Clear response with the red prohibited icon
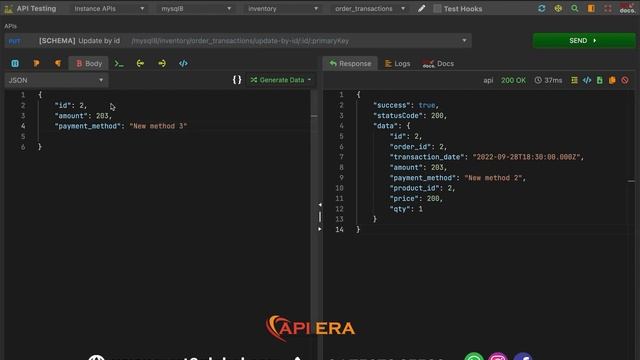The image size is (640, 360). (625, 80)
